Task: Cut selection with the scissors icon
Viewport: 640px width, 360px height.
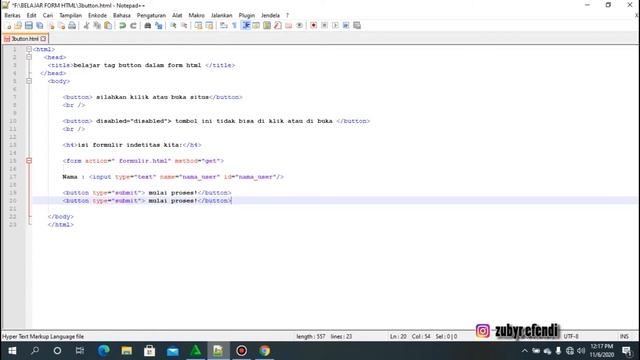Action: tap(86, 26)
